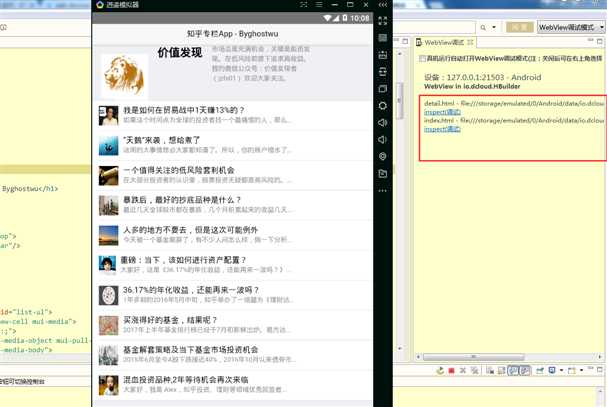Lower emulator volume with lower speaker icon
Image resolution: width=607 pixels, height=407 pixels.
[382, 140]
